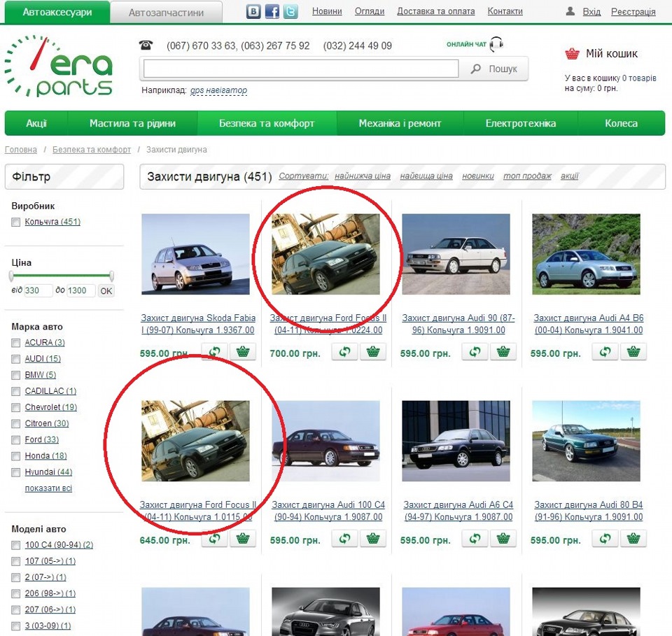Switch to the Автоаксесуари tab
Viewport: 672px width, 636px height.
(57, 12)
